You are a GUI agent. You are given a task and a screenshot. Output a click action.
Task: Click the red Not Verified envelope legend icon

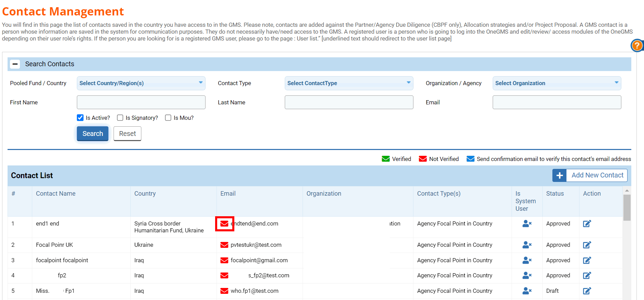click(423, 159)
